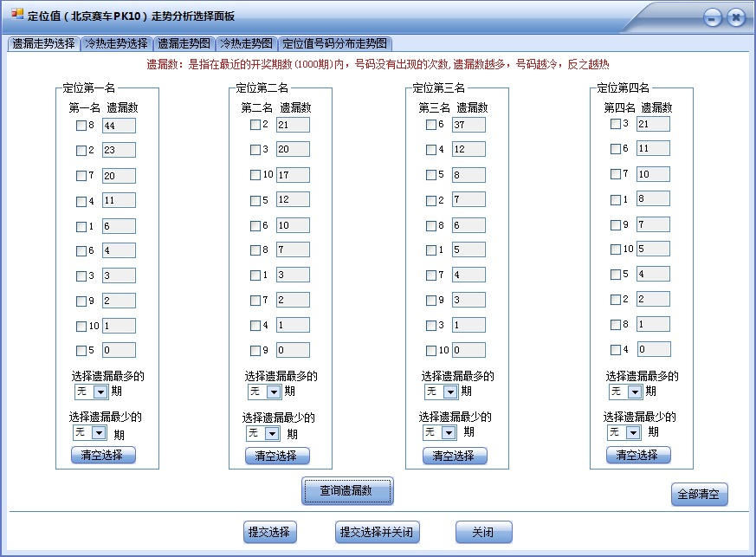Click the 遗漏数 field showing 44
Image resolution: width=756 pixels, height=557 pixels.
(x=118, y=125)
